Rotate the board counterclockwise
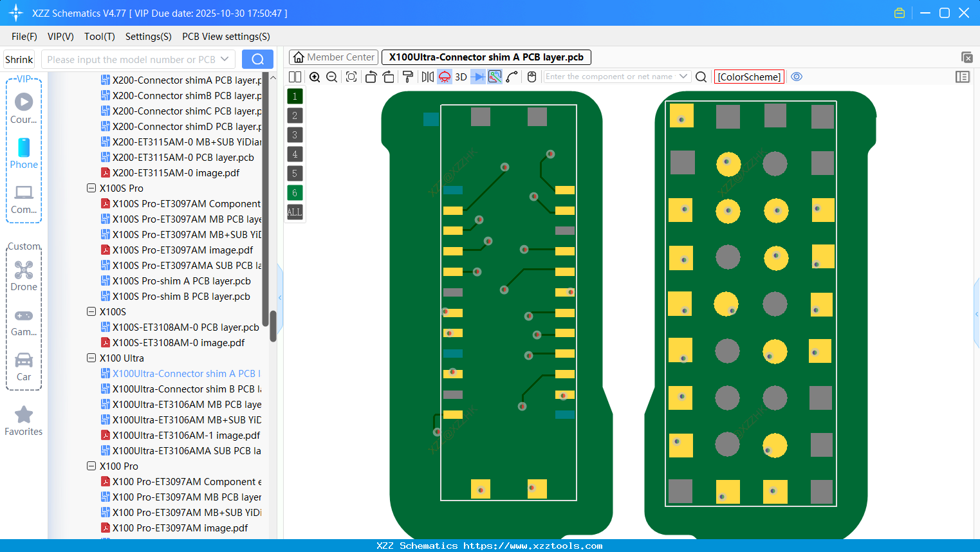Screen dimensions: 980x552 [371, 77]
